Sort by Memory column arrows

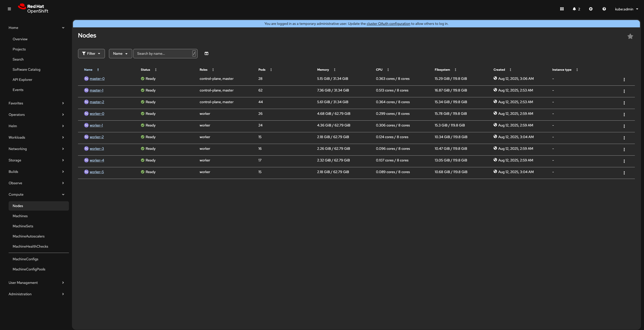(x=334, y=70)
